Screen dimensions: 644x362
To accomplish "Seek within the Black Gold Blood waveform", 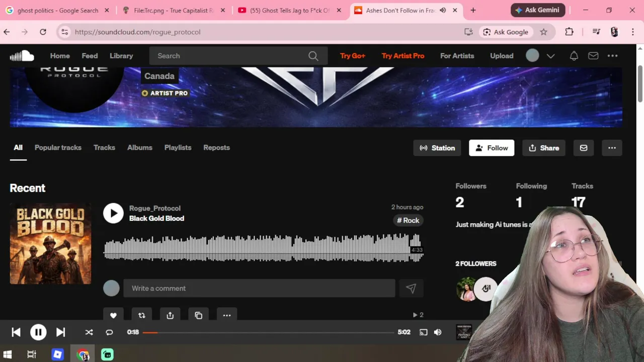I will (x=263, y=248).
